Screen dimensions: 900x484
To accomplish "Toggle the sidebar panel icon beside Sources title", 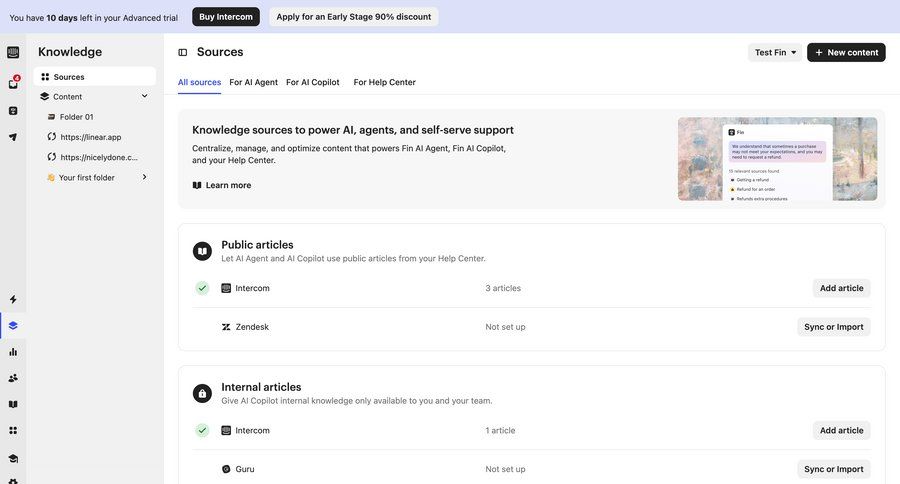I will (x=183, y=52).
